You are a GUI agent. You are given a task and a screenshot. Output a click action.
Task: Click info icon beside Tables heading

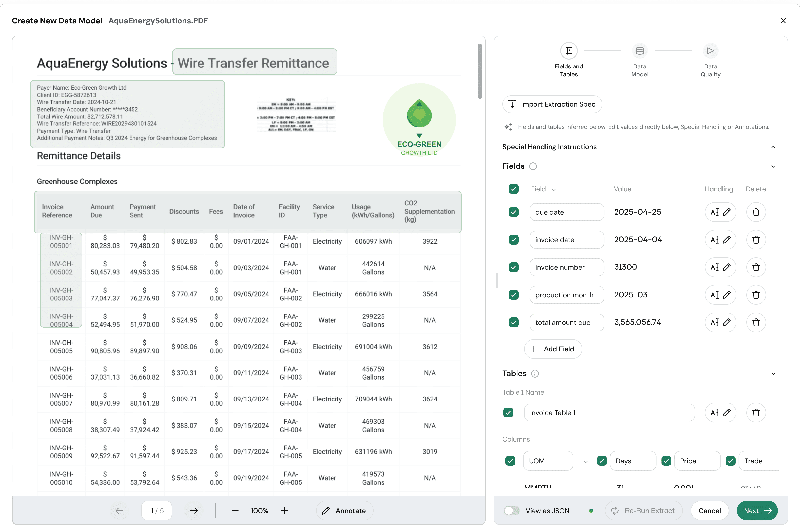coord(535,374)
